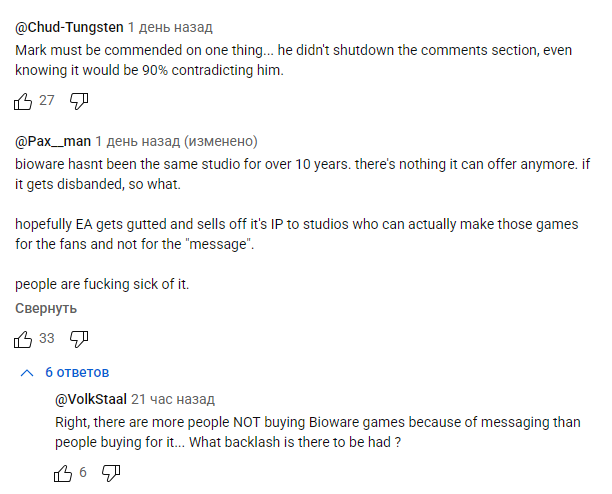Open the @VolkStaal channel profile

click(91, 399)
